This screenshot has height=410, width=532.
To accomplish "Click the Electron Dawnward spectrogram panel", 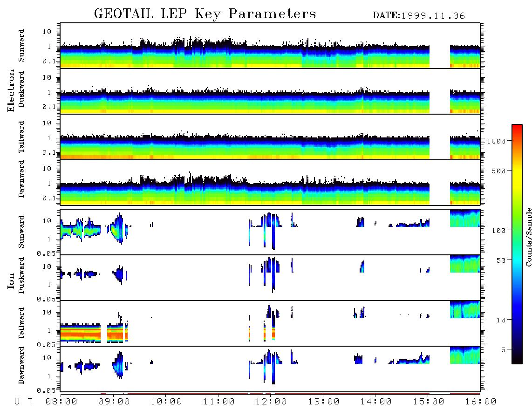I will click(x=270, y=183).
